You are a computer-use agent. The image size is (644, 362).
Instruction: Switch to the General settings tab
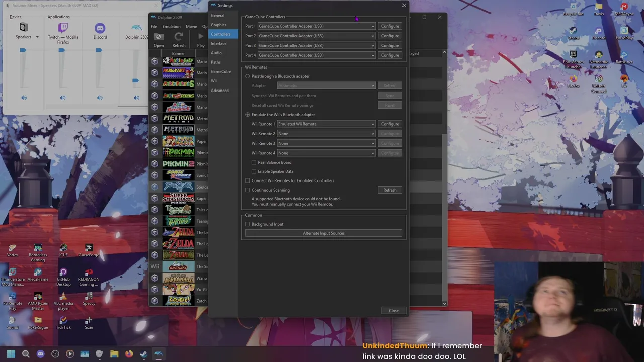pyautogui.click(x=223, y=15)
